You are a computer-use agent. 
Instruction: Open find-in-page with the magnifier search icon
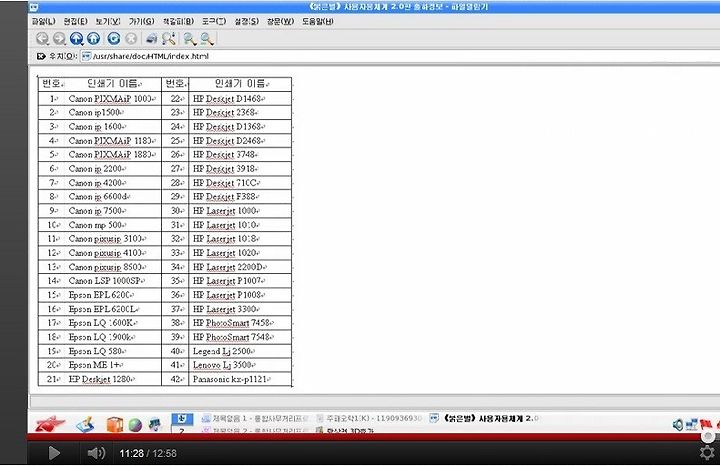click(x=169, y=39)
